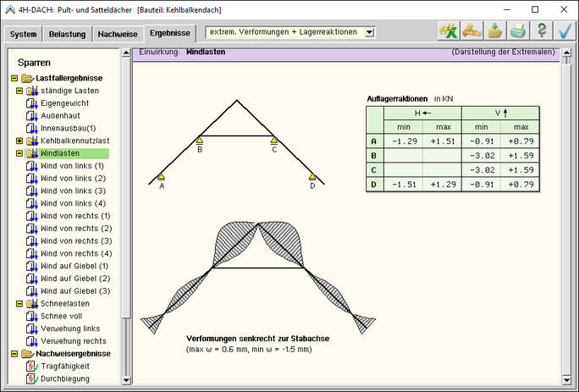
Task: Click the Tragfähigkeit paragraph icon
Action: (32, 366)
